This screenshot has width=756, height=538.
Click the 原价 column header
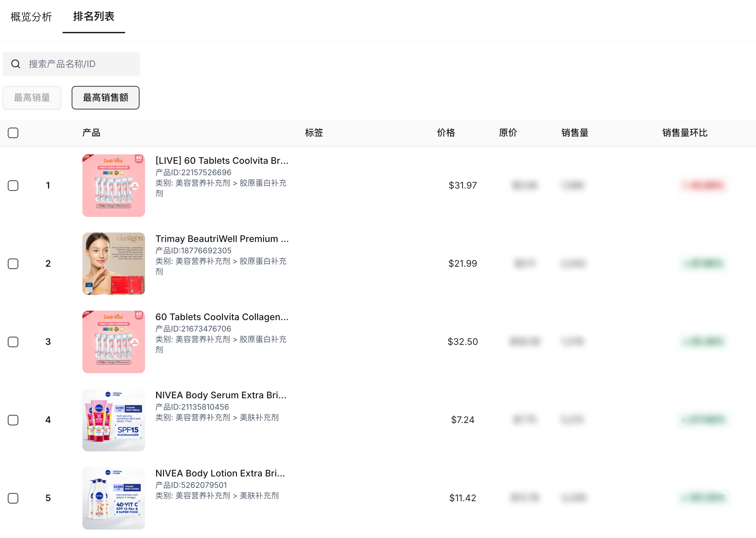[508, 133]
